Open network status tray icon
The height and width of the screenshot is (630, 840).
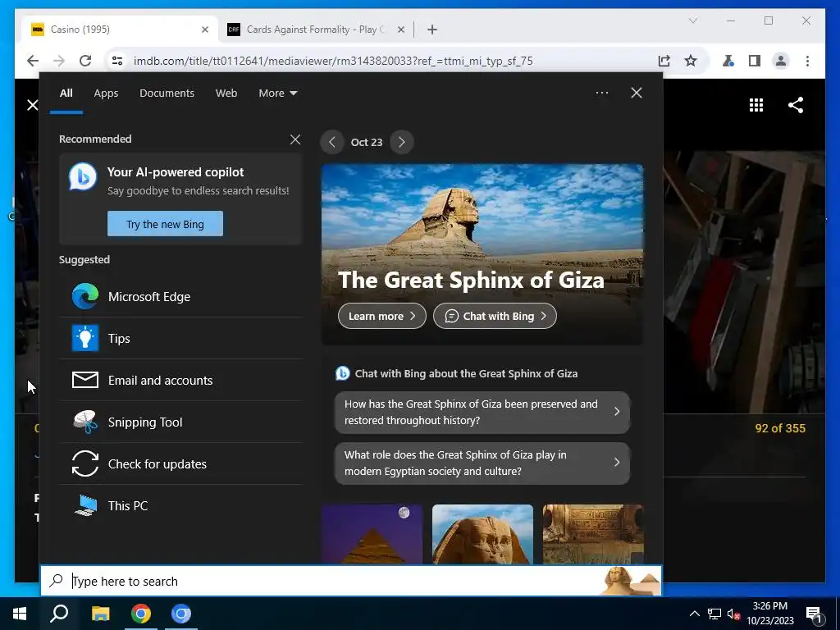714,614
